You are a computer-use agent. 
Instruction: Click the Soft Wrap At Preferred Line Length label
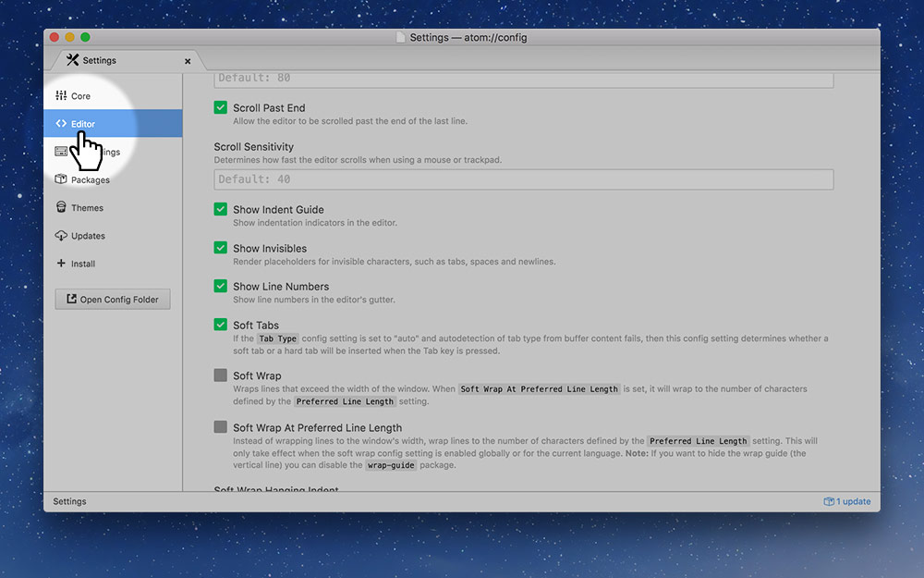pos(317,427)
